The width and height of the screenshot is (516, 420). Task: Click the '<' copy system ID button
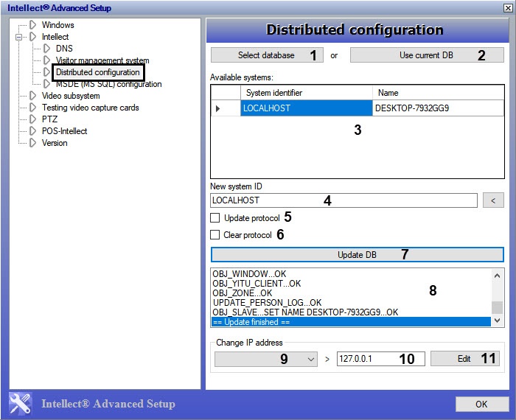pyautogui.click(x=493, y=200)
